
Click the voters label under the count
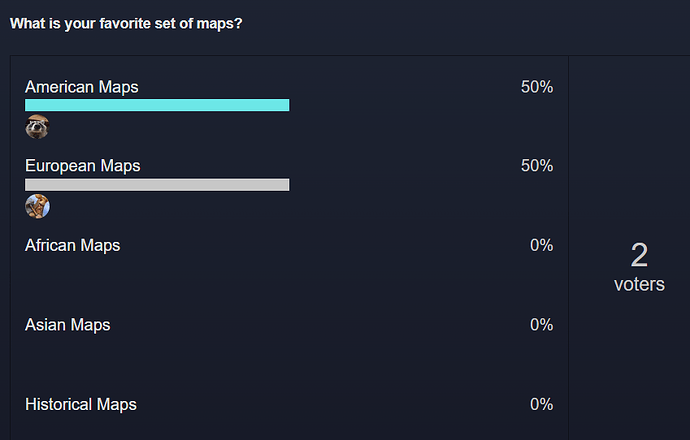pyautogui.click(x=639, y=285)
